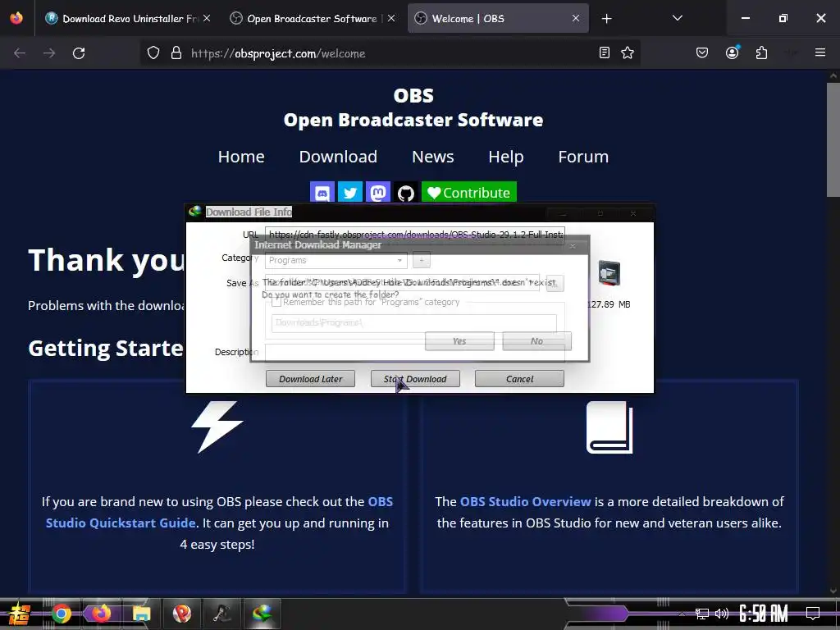
Task: Open the Windows Start button
Action: click(x=19, y=614)
